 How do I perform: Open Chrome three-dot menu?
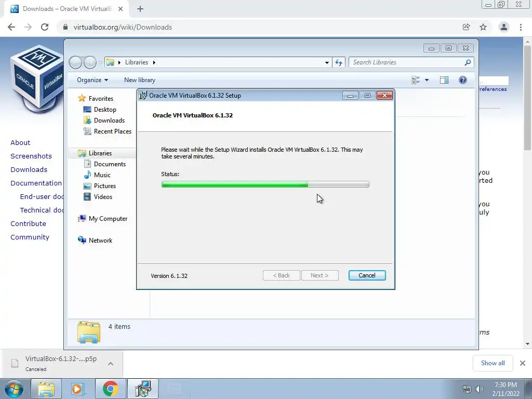point(521,27)
